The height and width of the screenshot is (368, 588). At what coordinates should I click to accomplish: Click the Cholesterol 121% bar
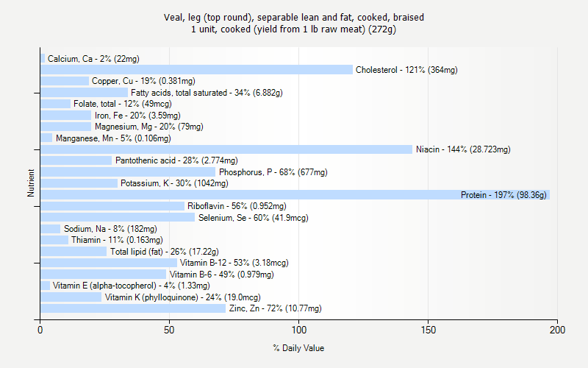(196, 69)
